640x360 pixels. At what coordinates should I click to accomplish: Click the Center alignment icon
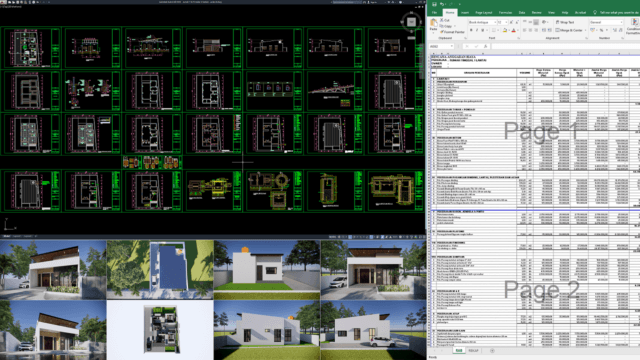click(530, 30)
